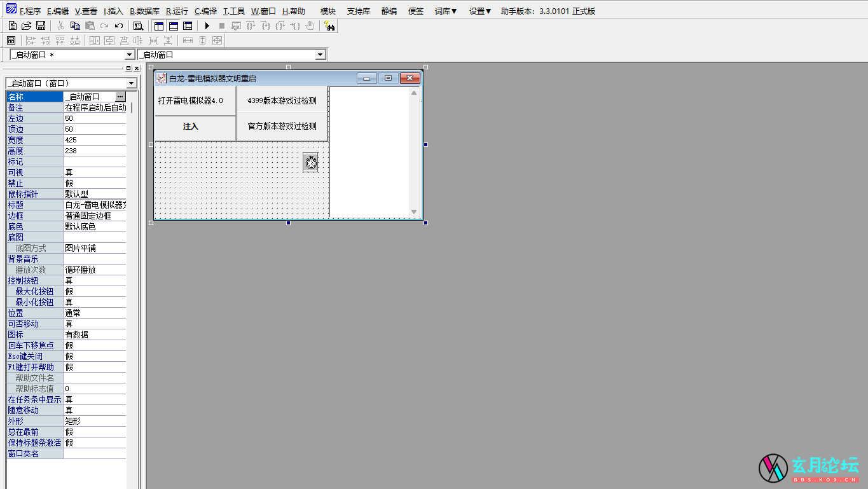The width and height of the screenshot is (868, 489).
Task: Select the 注入 button on form
Action: (x=195, y=127)
